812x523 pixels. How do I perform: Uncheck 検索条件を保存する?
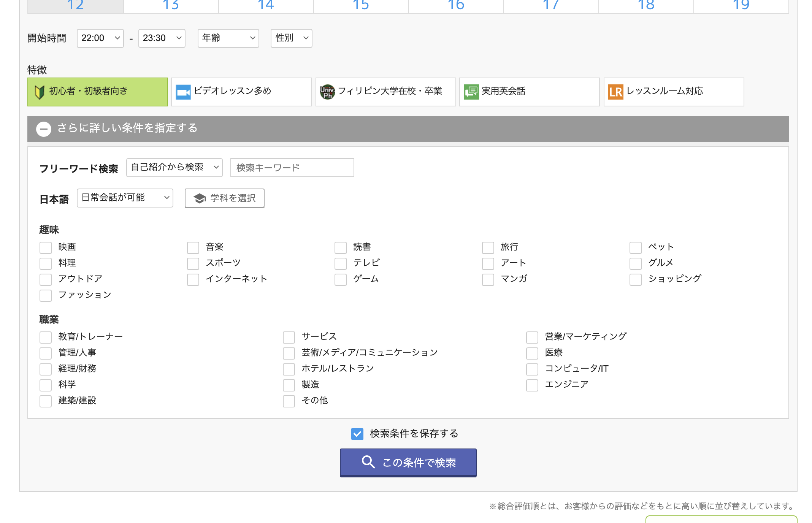pos(357,433)
